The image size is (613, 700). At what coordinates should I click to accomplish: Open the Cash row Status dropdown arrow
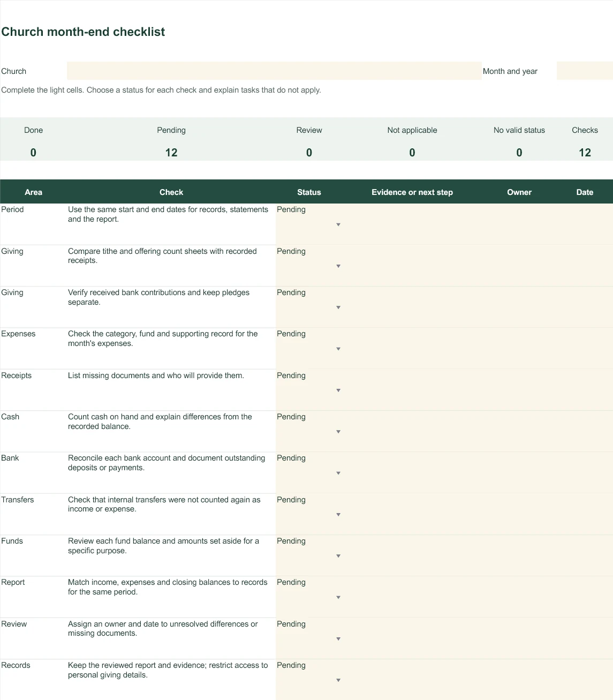338,432
